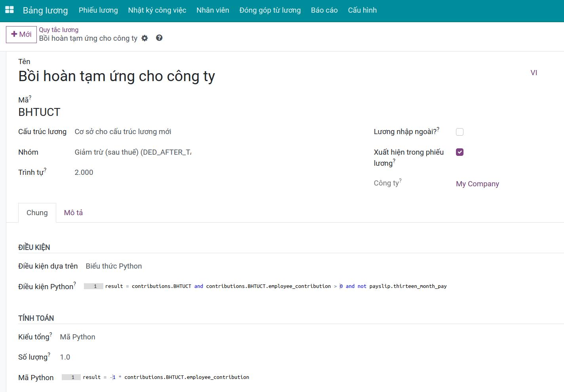
Task: Open the Cấu hình menu
Action: (362, 10)
